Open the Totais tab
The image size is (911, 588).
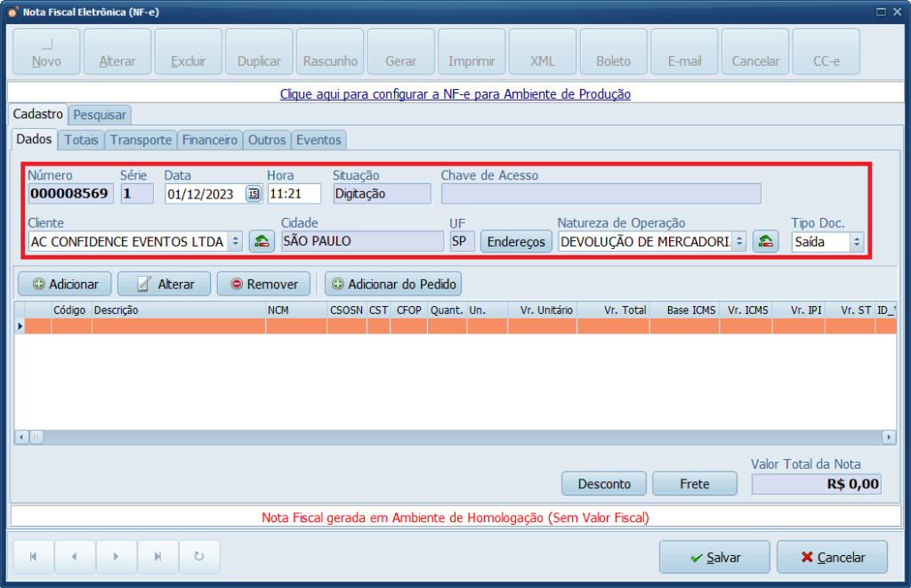click(81, 140)
